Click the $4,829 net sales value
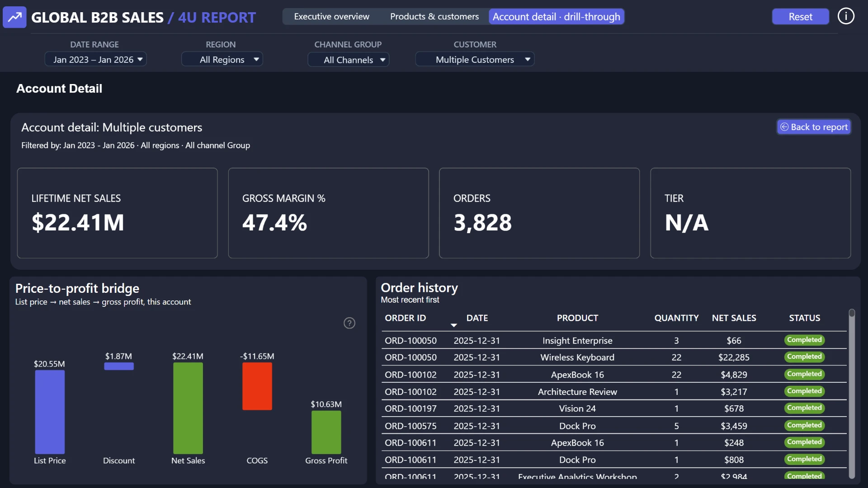This screenshot has height=488, width=868. pyautogui.click(x=734, y=375)
